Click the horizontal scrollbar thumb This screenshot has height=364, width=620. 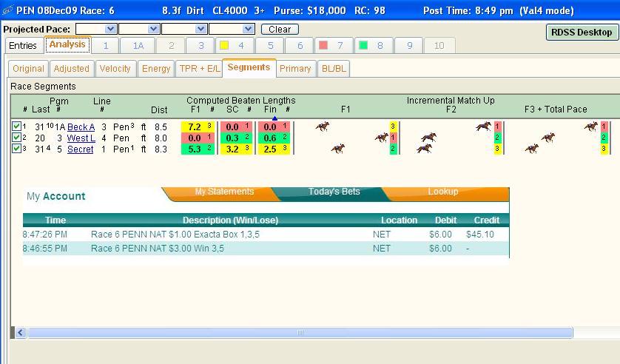click(x=300, y=333)
